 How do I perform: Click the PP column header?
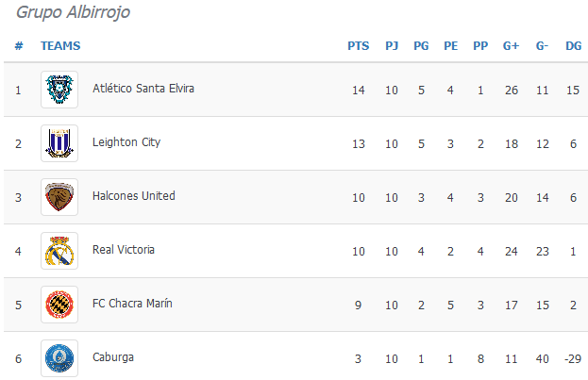480,45
